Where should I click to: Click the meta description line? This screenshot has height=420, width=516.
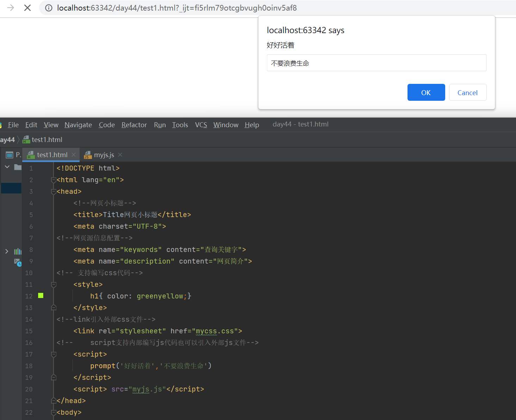pyautogui.click(x=163, y=261)
